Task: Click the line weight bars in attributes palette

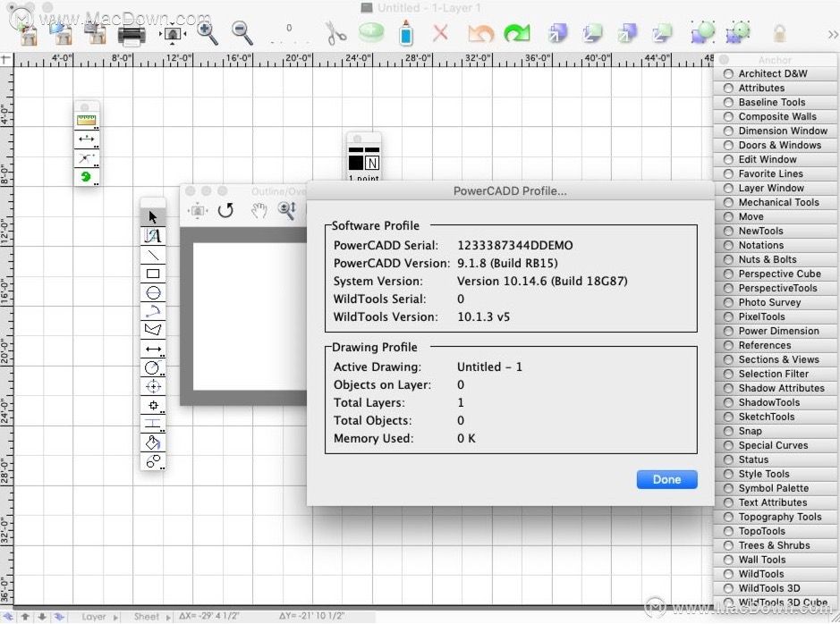Action: click(364, 150)
